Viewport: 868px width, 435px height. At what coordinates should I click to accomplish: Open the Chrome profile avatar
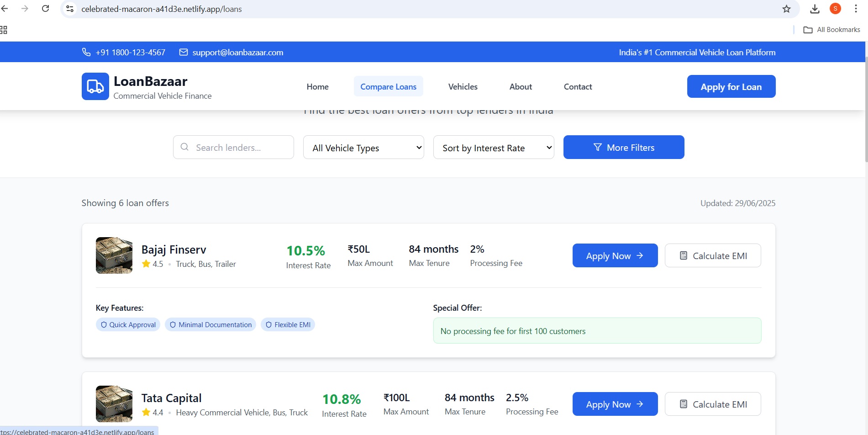tap(835, 8)
